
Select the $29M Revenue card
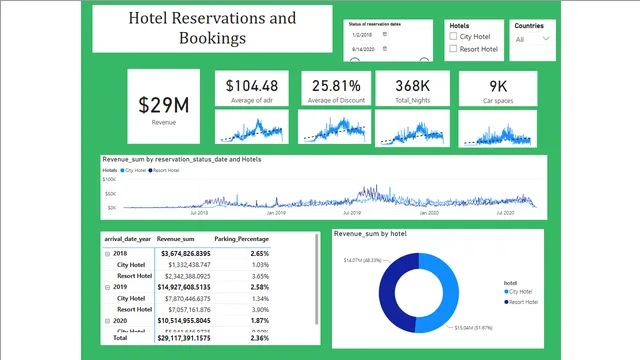(x=164, y=106)
